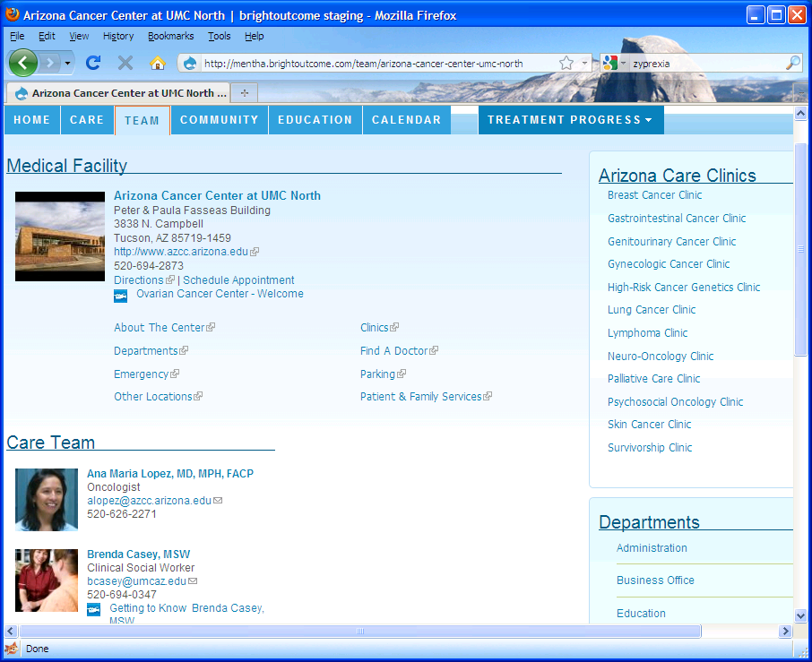The height and width of the screenshot is (662, 812).
Task: Open the address bar history dropdown
Action: (x=584, y=63)
